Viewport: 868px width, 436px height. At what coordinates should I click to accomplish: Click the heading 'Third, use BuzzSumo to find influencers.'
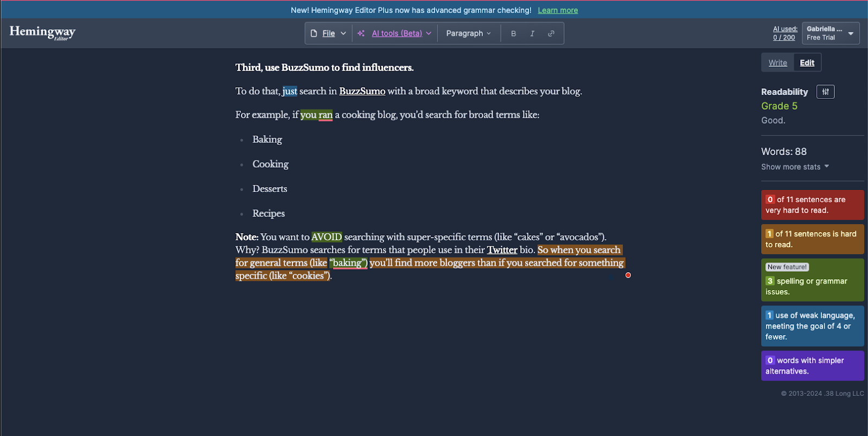tap(324, 67)
